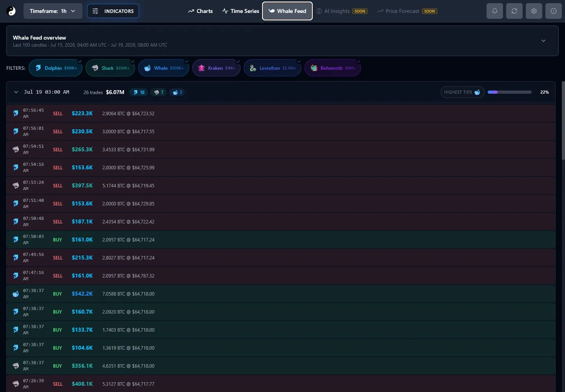Click the yin-yang app logo
The image size is (565, 392).
[x=11, y=11]
